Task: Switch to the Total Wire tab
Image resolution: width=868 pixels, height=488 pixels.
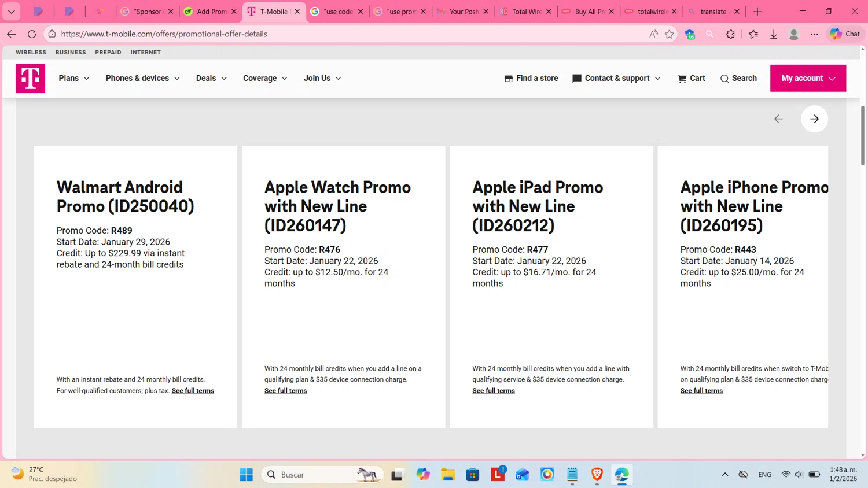Action: [x=526, y=12]
